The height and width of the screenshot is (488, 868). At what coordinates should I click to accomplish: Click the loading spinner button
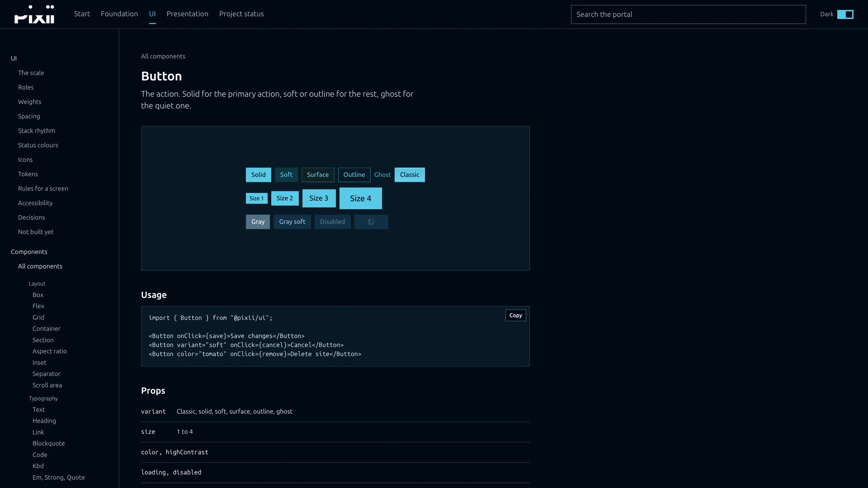(x=371, y=222)
